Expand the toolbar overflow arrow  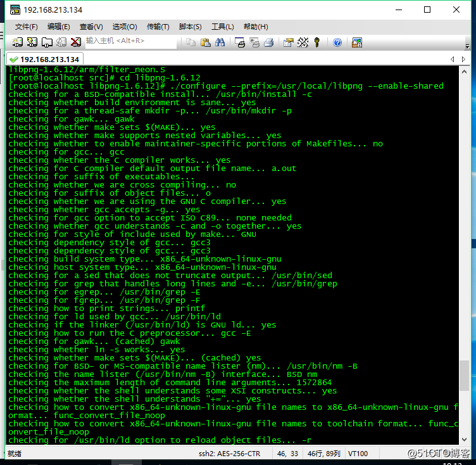point(468,46)
